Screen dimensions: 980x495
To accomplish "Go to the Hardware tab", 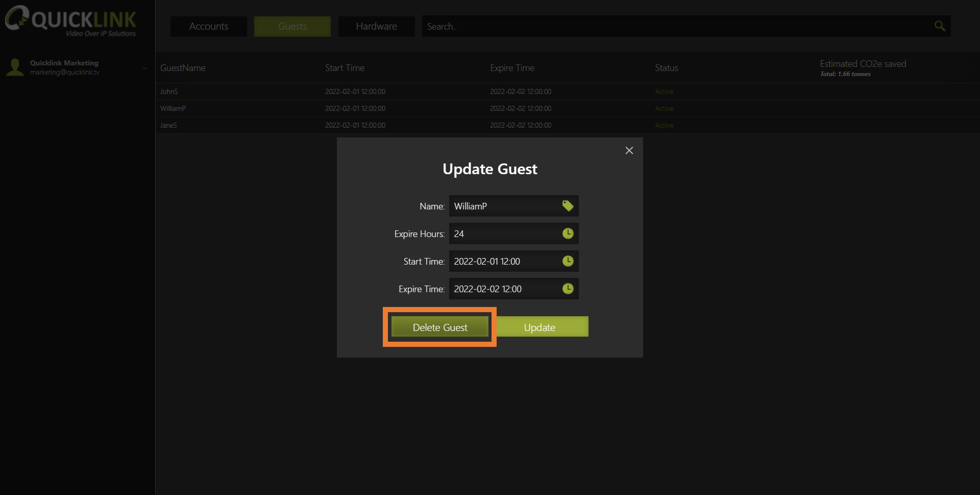I will point(376,27).
